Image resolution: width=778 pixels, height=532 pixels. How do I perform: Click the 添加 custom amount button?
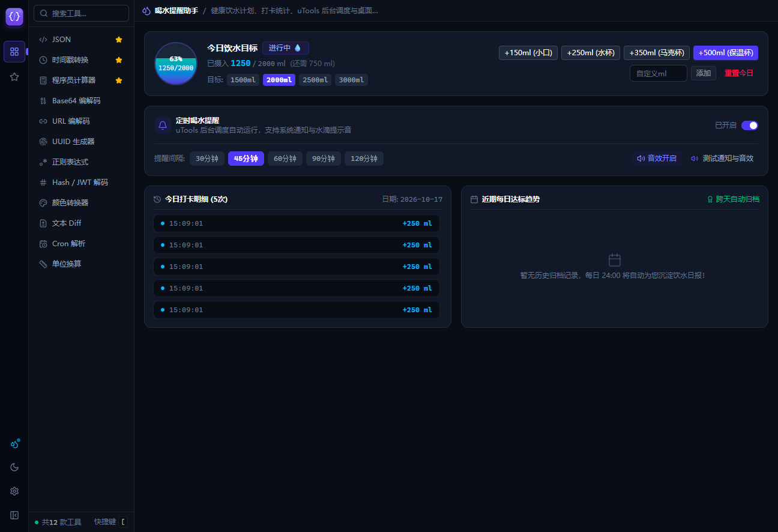[704, 73]
